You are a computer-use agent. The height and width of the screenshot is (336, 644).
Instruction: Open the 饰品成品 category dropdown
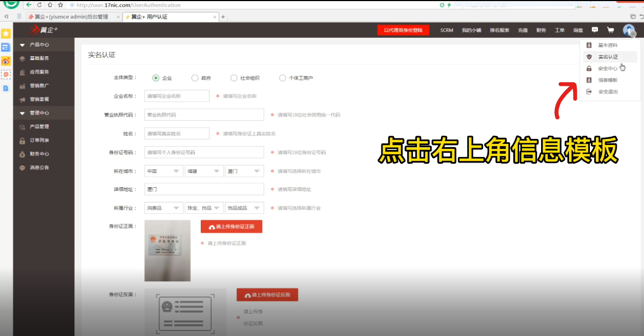click(244, 208)
